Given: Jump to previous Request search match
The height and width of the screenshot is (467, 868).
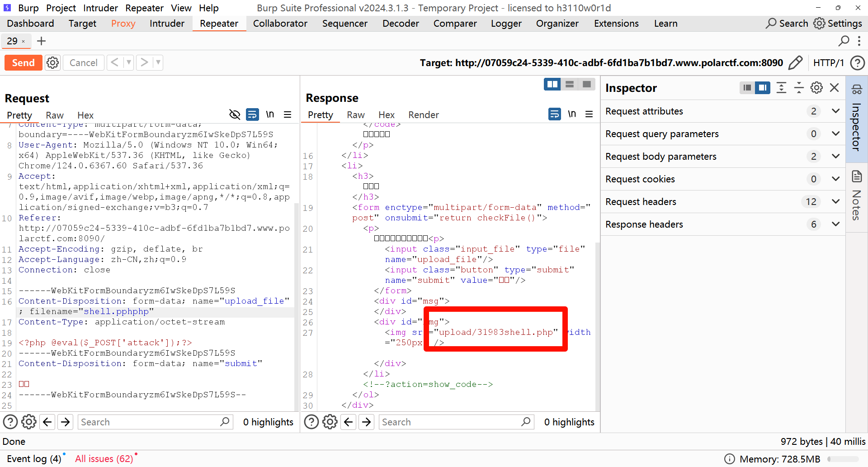Looking at the screenshot, I should pos(47,422).
